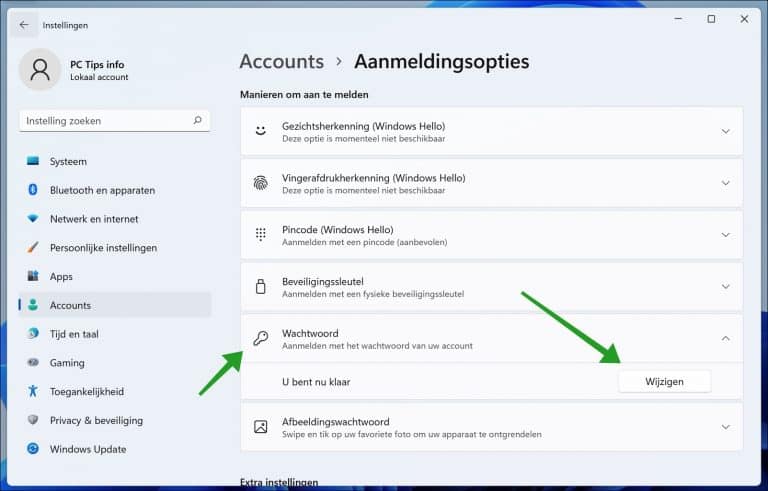Open Persoonlijke instellingen category
768x491 pixels.
[x=115, y=247]
